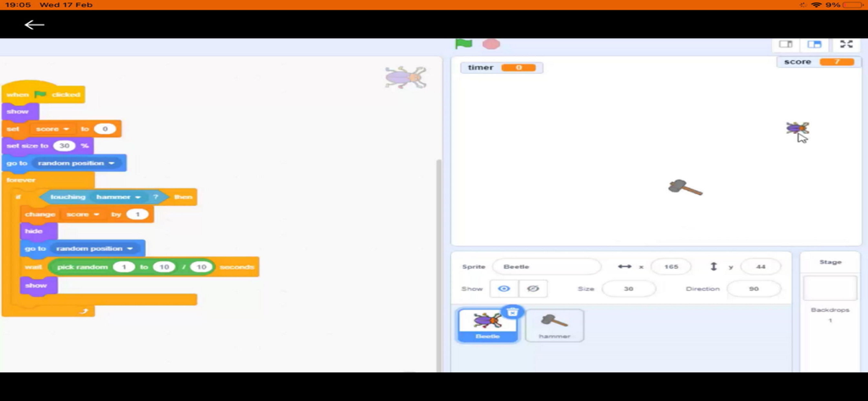Click the show block under flag hat

tap(20, 111)
